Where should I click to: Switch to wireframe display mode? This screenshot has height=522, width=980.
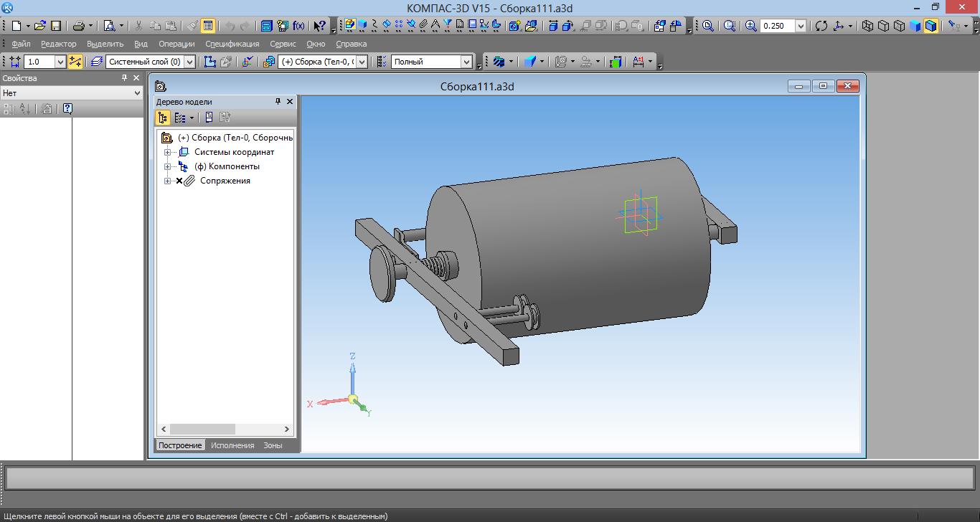pos(867,26)
